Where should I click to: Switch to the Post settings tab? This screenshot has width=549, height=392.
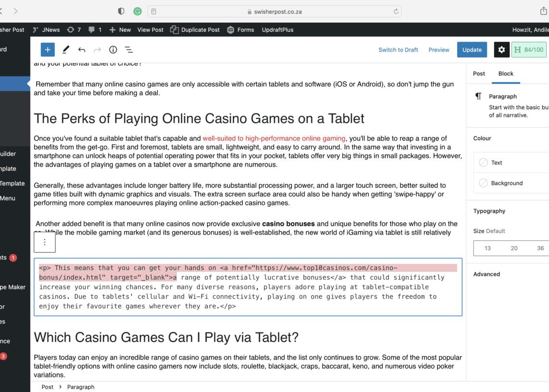click(x=479, y=74)
